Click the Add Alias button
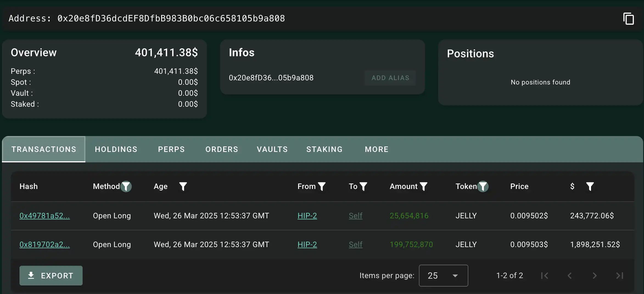The width and height of the screenshot is (644, 294). tap(390, 78)
